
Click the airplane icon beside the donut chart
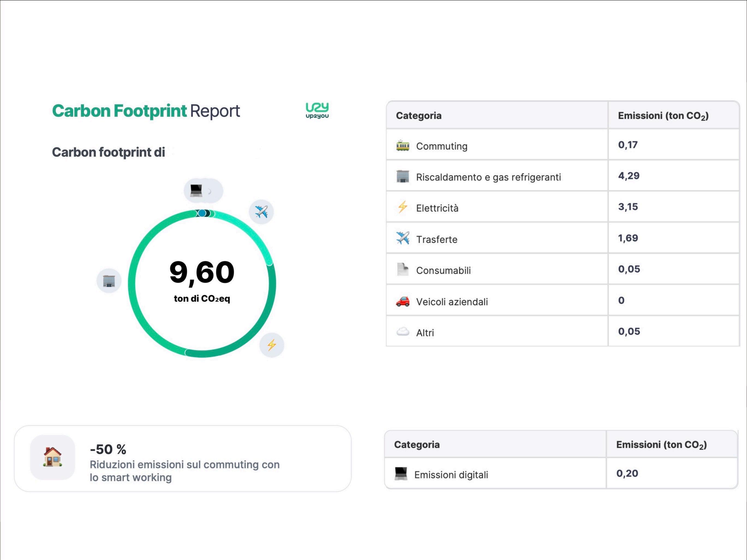(x=261, y=212)
